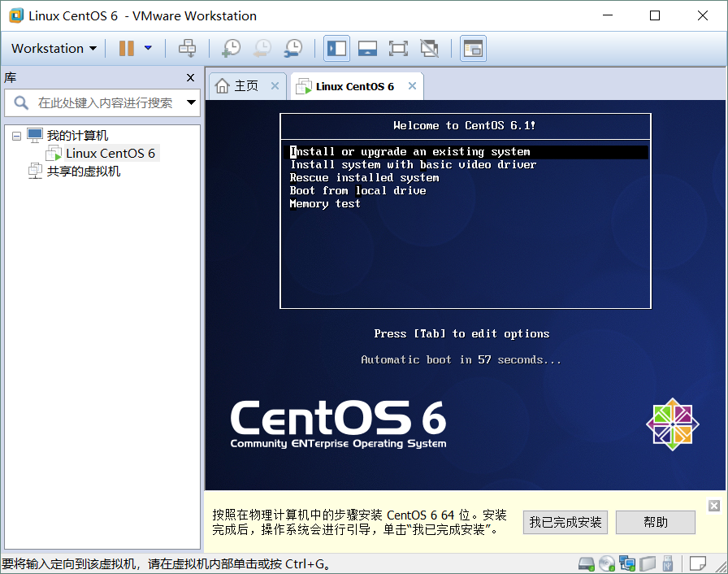Click the 'Welcome to CentOS 6.1!' header
The image size is (728, 574).
click(x=464, y=126)
